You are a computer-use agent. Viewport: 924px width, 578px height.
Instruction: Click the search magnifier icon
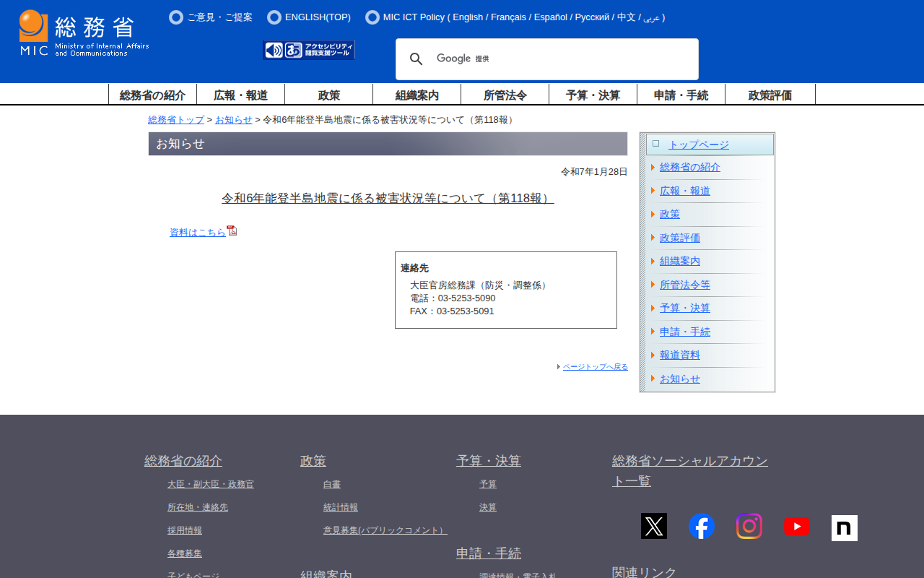coord(416,59)
